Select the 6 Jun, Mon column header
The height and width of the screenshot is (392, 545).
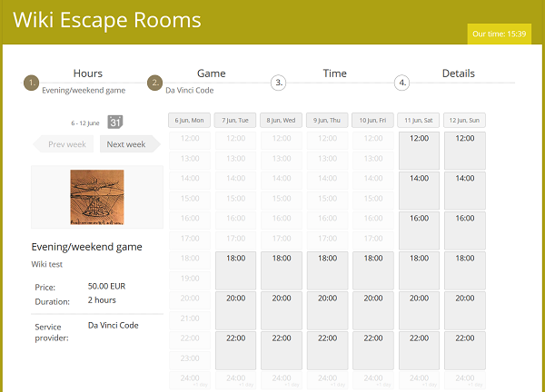pos(190,120)
